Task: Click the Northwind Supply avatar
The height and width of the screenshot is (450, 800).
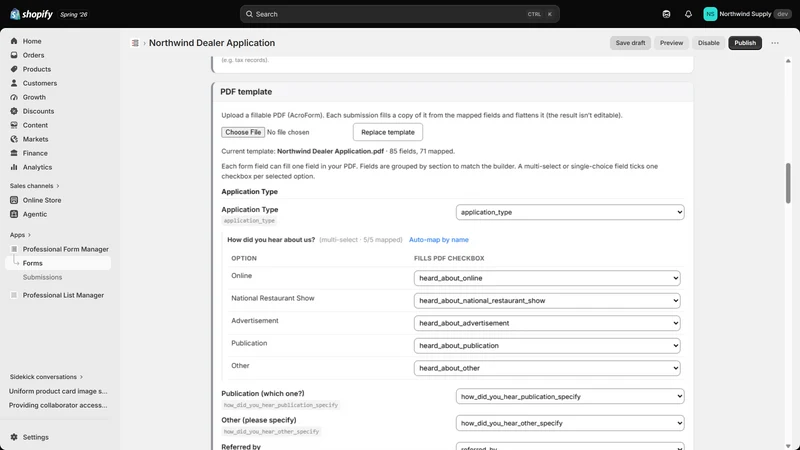Action: pos(710,14)
